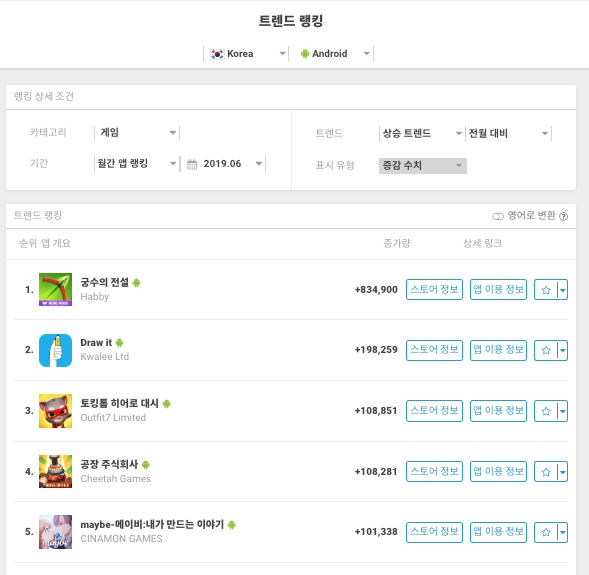
Task: Click 앱 이용 정보 for Draw it
Action: [498, 350]
